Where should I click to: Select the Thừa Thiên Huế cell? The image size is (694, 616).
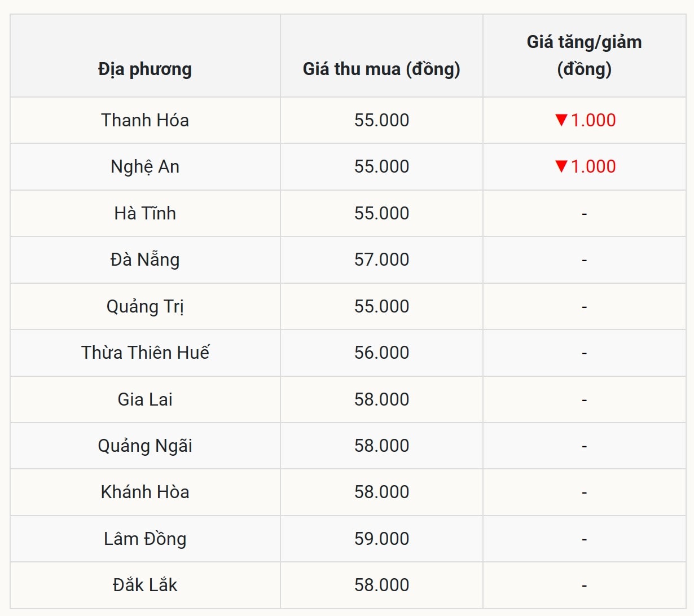(x=145, y=353)
